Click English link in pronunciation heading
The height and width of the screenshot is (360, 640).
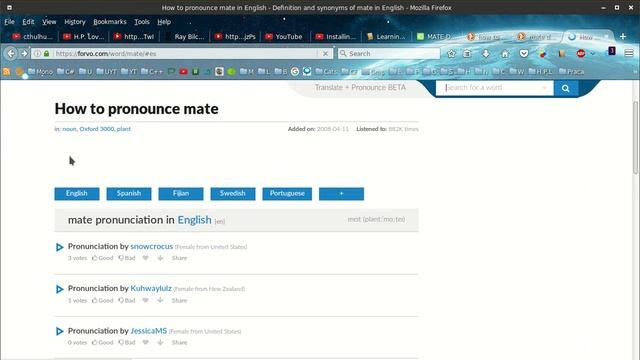194,220
